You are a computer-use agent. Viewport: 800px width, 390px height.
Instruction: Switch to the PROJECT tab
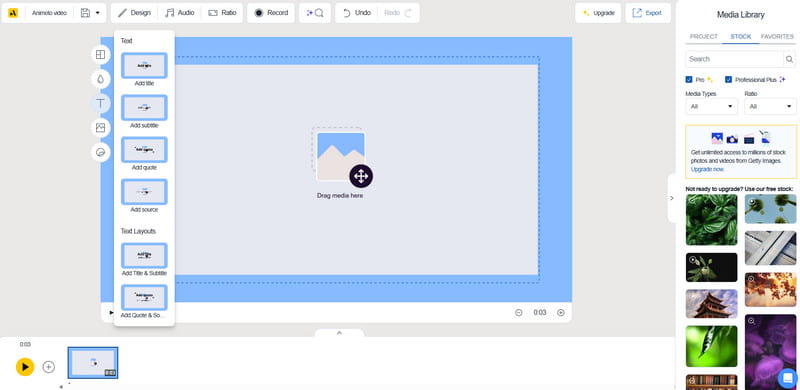click(704, 37)
